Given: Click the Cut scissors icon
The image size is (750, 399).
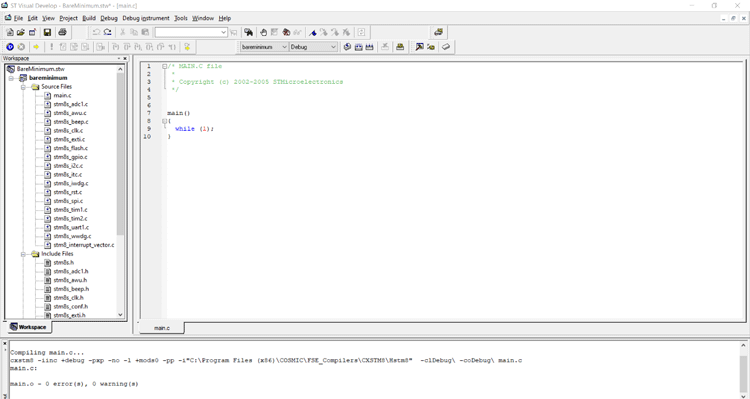Looking at the screenshot, I should (122, 33).
